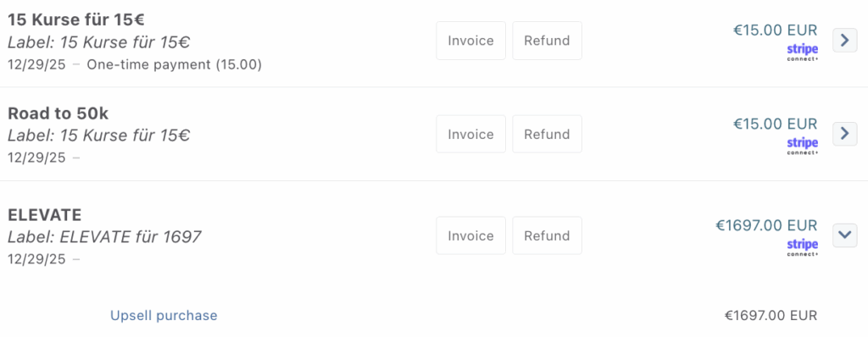
Task: Click the 'ELEVATE für 1697' label text
Action: [130, 237]
